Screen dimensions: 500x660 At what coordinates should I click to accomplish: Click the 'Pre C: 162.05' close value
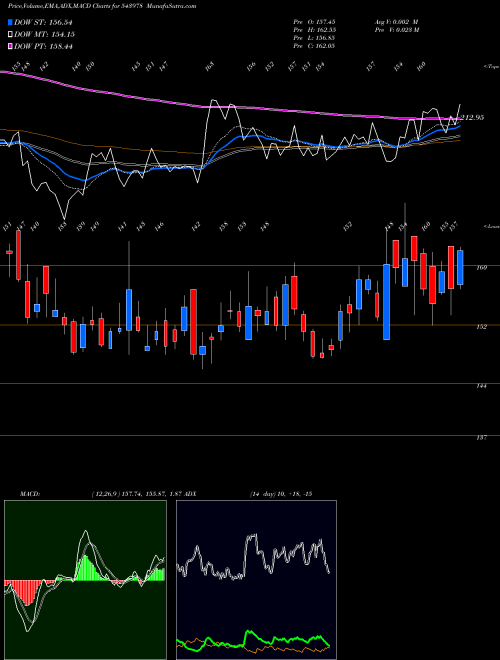314,46
